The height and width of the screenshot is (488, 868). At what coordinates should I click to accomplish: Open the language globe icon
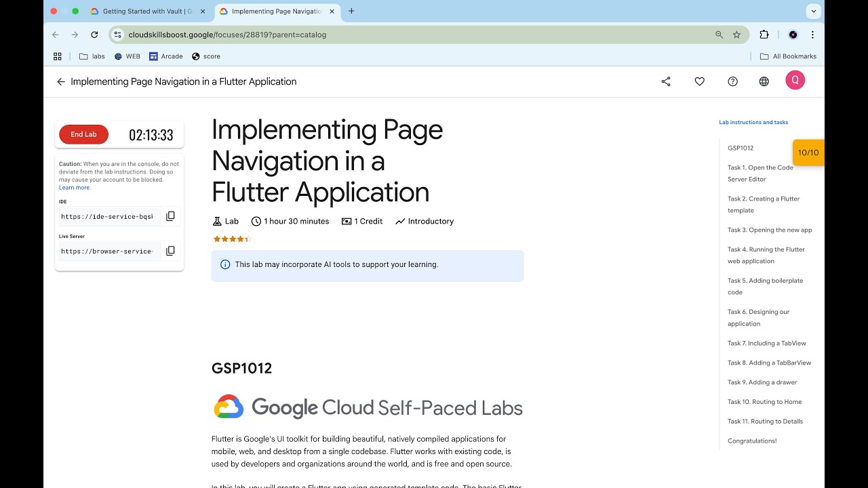[764, 81]
